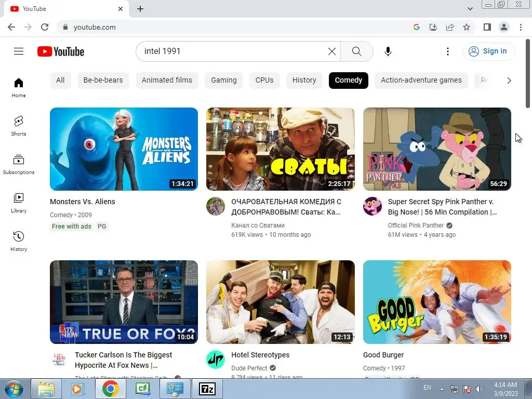
Task: Select the Comedy filter chip
Action: (349, 81)
